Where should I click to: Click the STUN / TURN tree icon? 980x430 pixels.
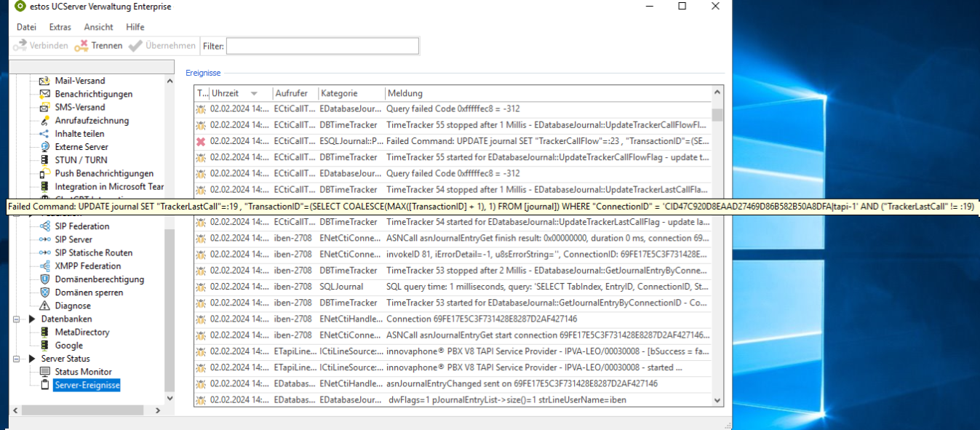click(x=44, y=160)
